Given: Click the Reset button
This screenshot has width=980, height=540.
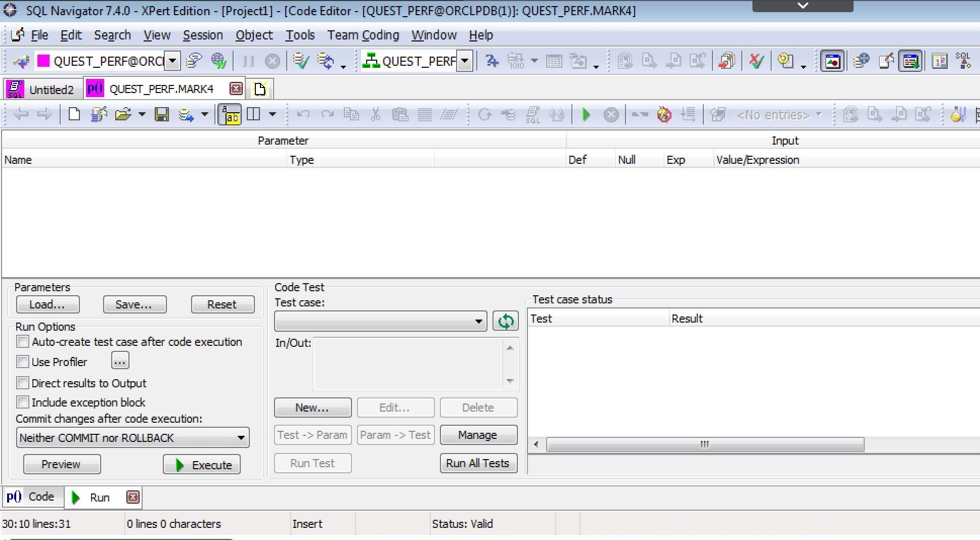Looking at the screenshot, I should pyautogui.click(x=222, y=304).
